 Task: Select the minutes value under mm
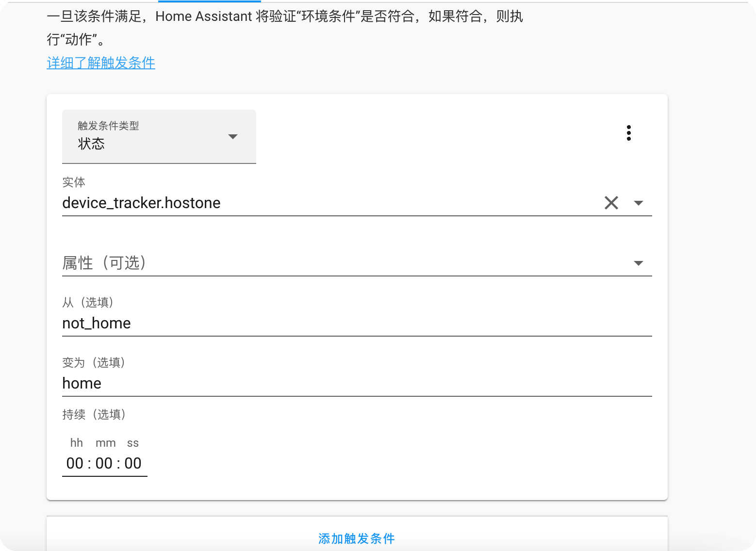point(104,463)
